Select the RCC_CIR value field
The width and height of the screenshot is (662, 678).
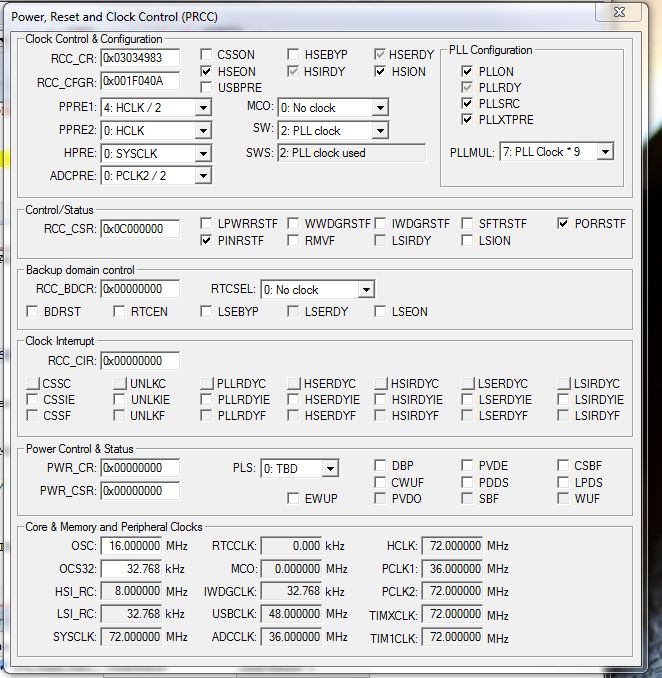pyautogui.click(x=140, y=361)
